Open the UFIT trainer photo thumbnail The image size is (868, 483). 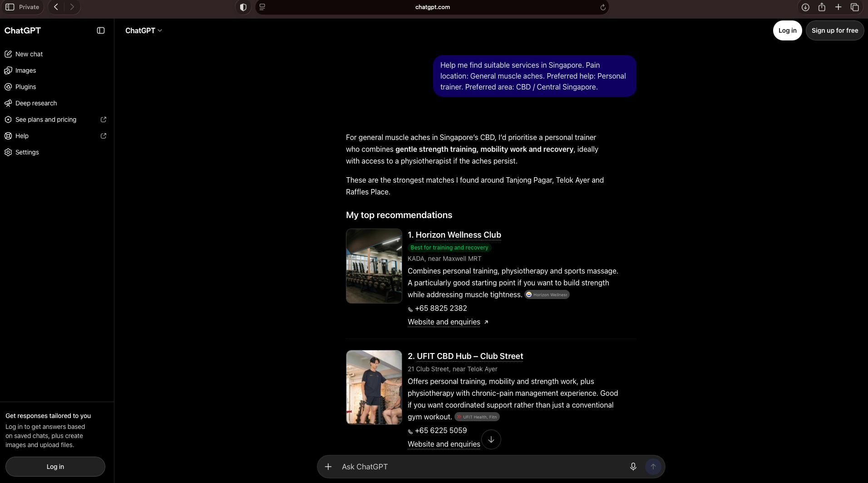coord(374,387)
